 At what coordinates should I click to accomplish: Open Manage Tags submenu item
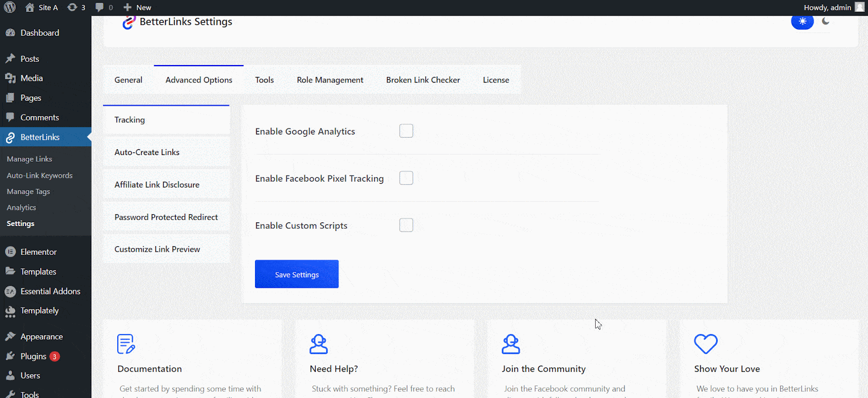[28, 191]
